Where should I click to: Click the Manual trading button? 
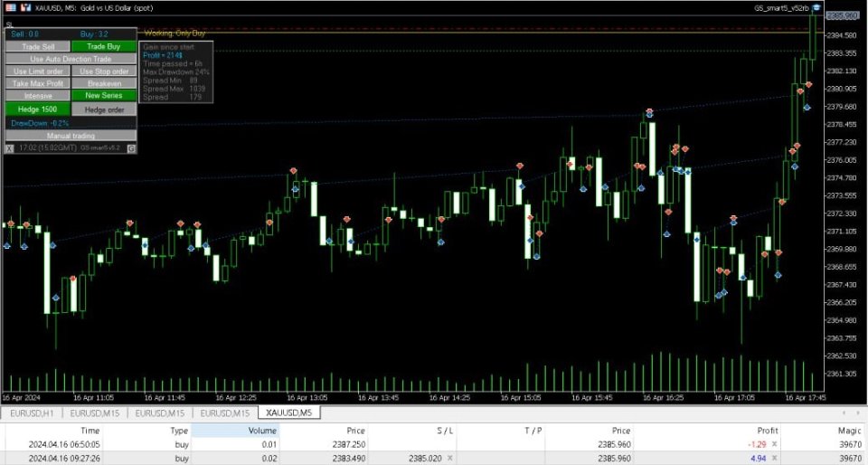pos(71,136)
